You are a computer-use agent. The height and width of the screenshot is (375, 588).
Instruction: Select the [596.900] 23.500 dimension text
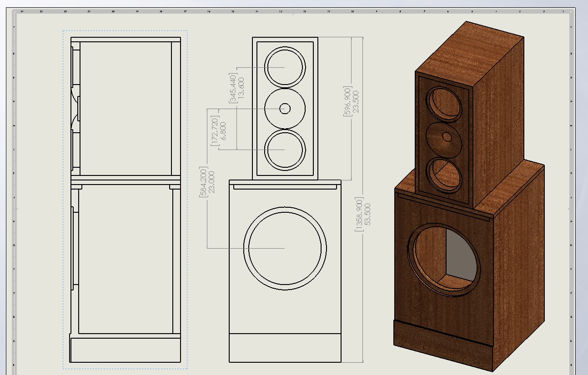[x=352, y=101]
